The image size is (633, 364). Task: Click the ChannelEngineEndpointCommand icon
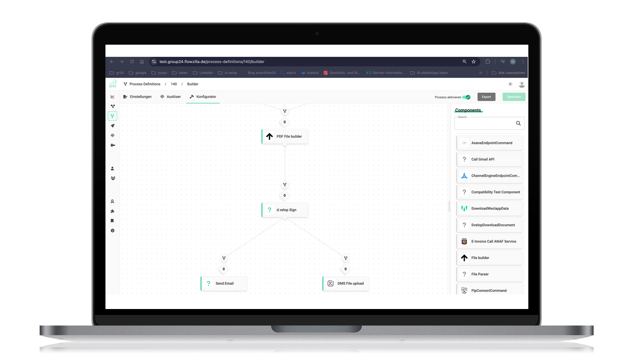click(x=464, y=176)
